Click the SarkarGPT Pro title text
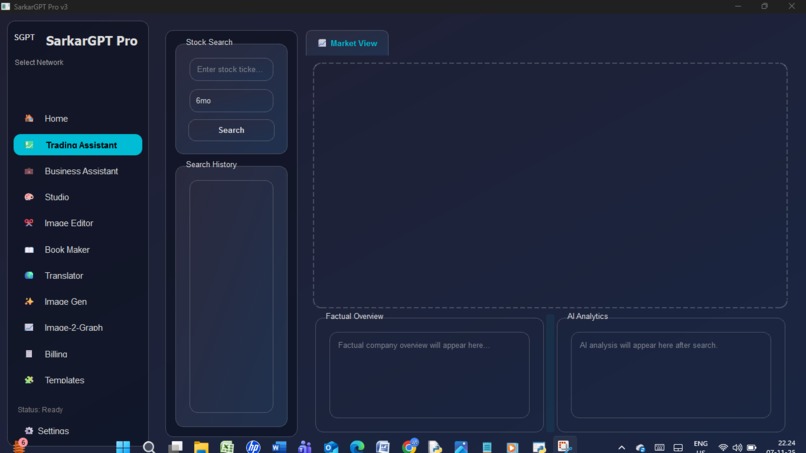 pyautogui.click(x=91, y=41)
